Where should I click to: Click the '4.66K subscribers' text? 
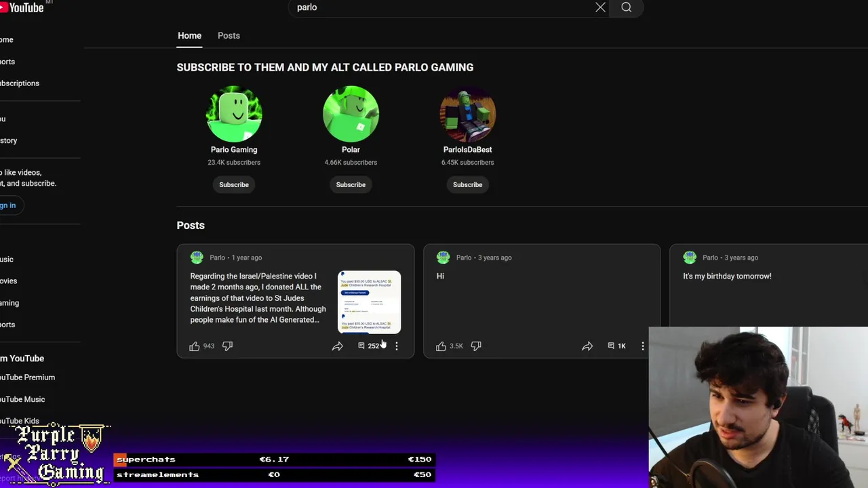coord(351,163)
